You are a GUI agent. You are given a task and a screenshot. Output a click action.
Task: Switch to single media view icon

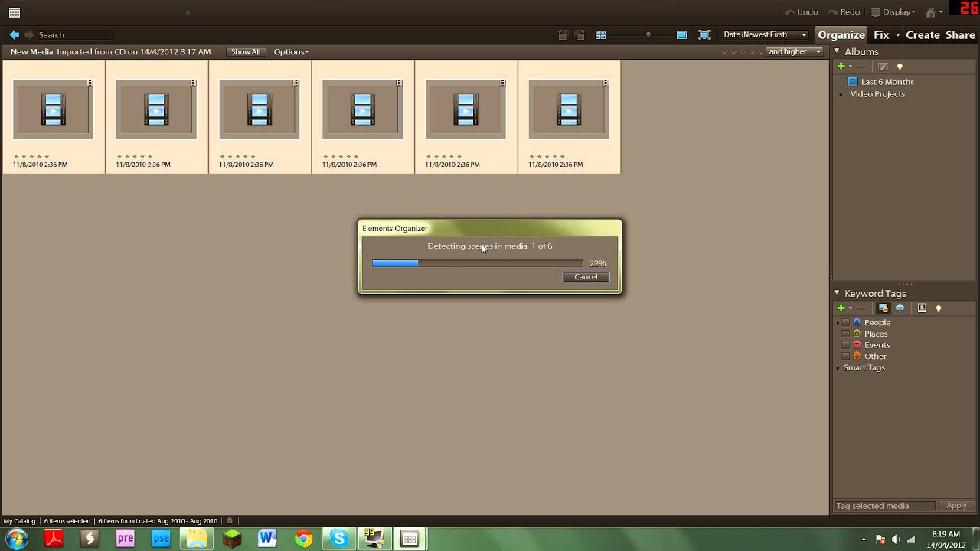click(x=681, y=34)
